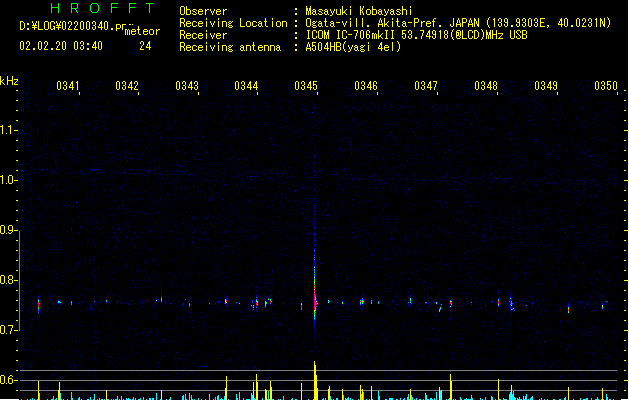Screen dimensions: 629x400
Task: Click the 0343 time marker
Action: 187,86
